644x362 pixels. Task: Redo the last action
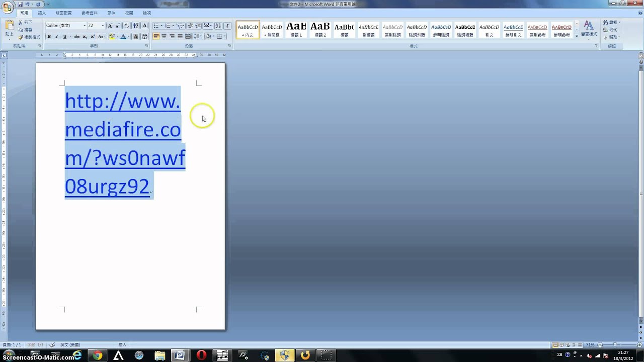pyautogui.click(x=38, y=4)
